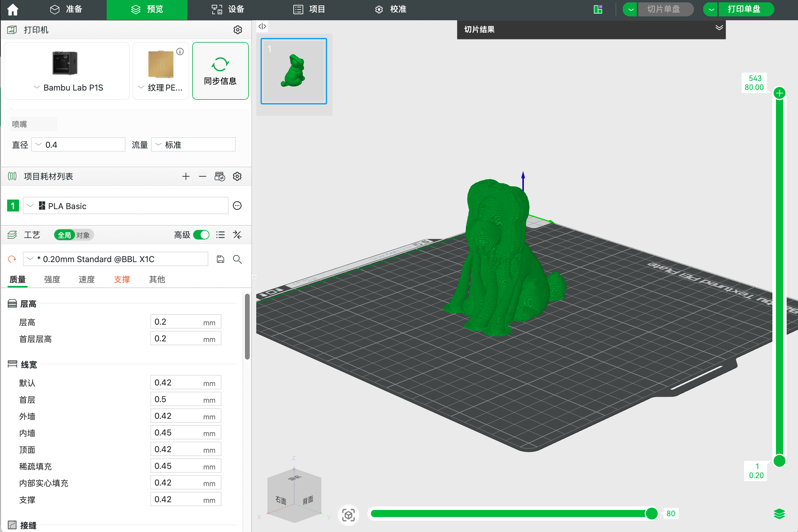Add a filament with plus icon
798x532 pixels.
point(186,176)
